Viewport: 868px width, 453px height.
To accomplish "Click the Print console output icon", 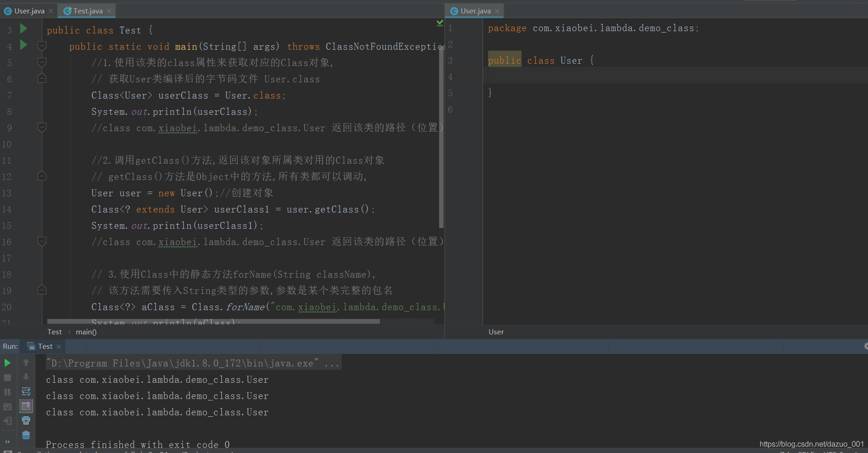I will click(x=26, y=420).
